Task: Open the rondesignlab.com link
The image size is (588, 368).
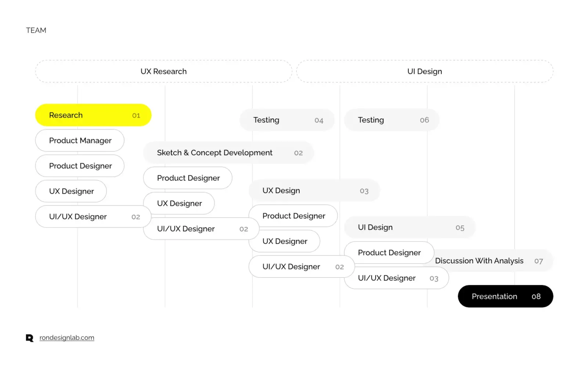Action: point(67,337)
